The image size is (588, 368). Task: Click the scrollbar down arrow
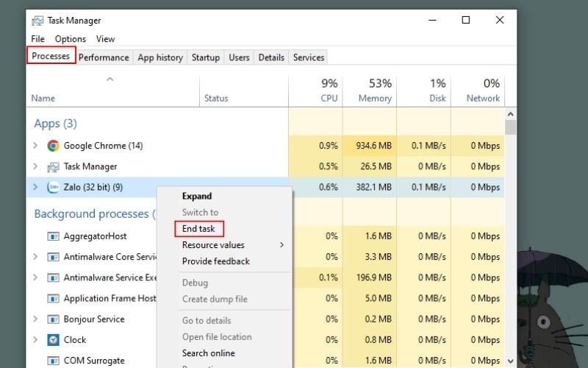pos(510,361)
